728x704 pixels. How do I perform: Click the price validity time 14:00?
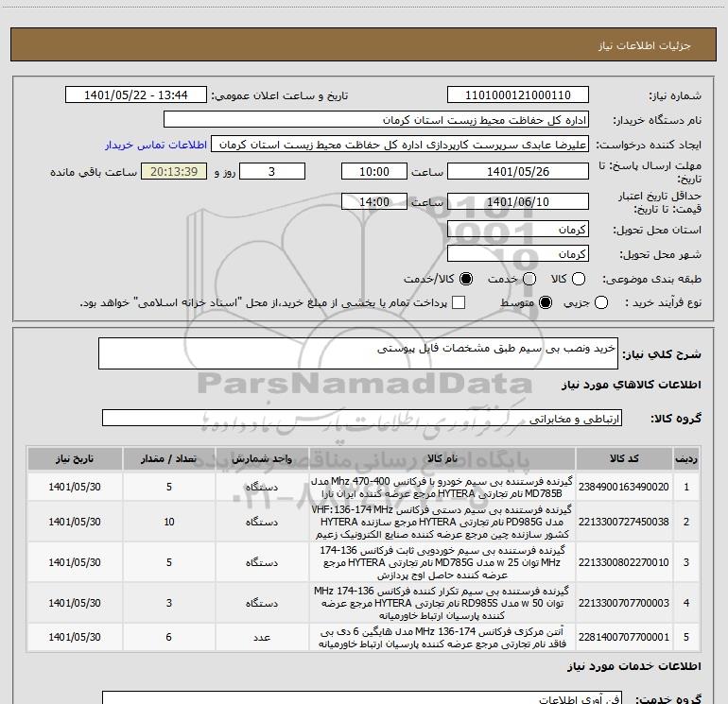(x=374, y=201)
